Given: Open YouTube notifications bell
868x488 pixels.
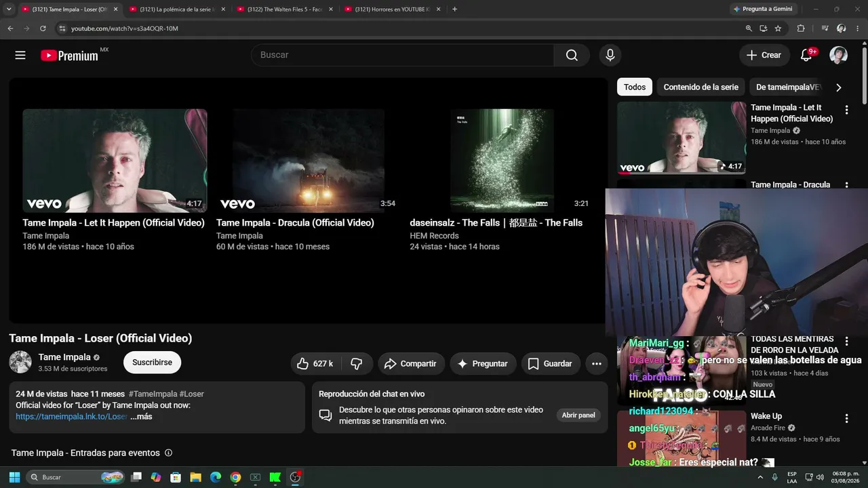Looking at the screenshot, I should pyautogui.click(x=806, y=56).
